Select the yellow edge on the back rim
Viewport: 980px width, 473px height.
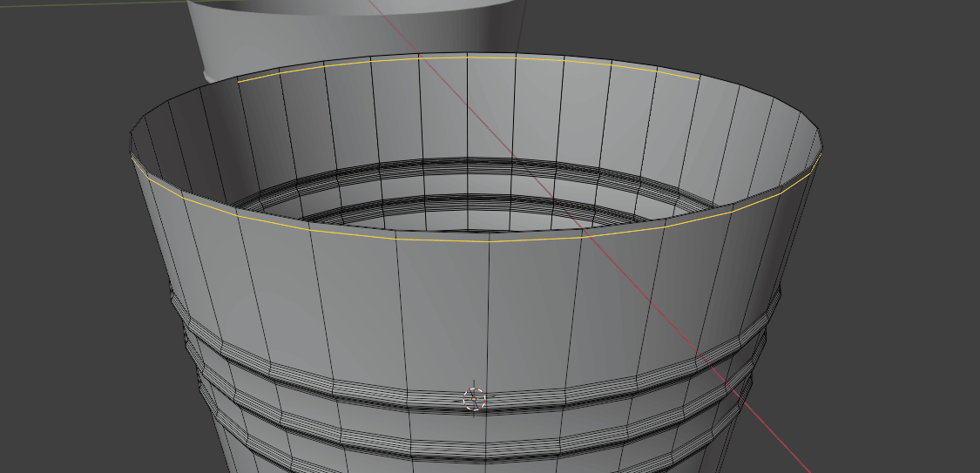click(468, 57)
